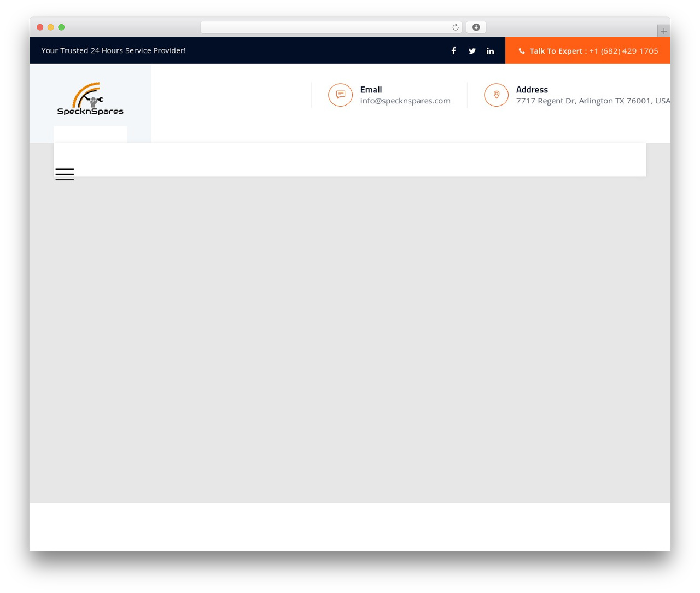Image resolution: width=700 pixels, height=593 pixels.
Task: Add a new browser tab
Action: click(x=663, y=31)
